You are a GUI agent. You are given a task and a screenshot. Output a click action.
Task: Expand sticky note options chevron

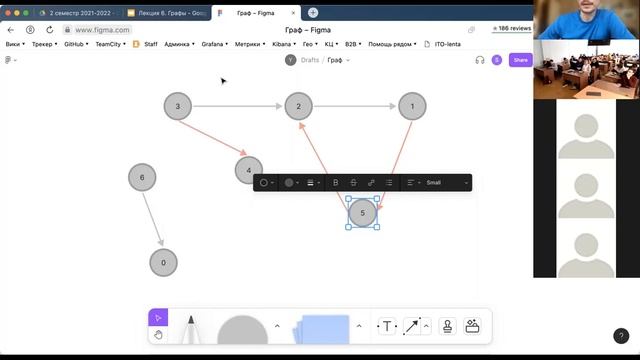coord(359,326)
